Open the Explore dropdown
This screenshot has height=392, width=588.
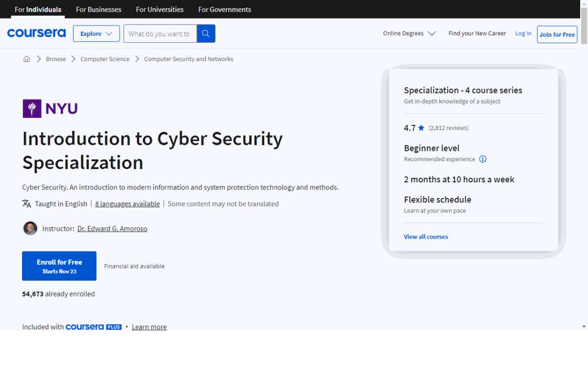click(96, 33)
